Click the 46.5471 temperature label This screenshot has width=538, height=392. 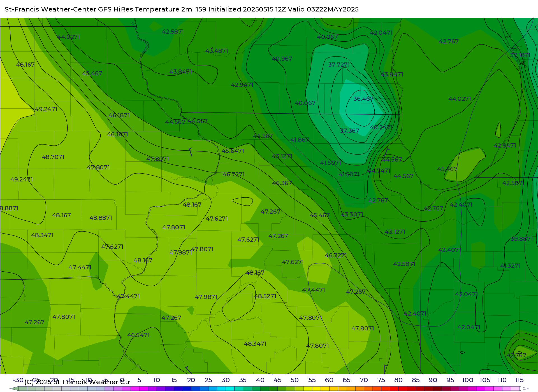[138, 335]
